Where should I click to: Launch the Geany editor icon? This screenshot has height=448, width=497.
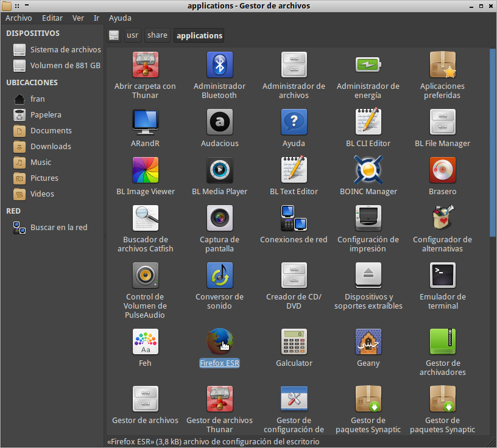pyautogui.click(x=368, y=341)
